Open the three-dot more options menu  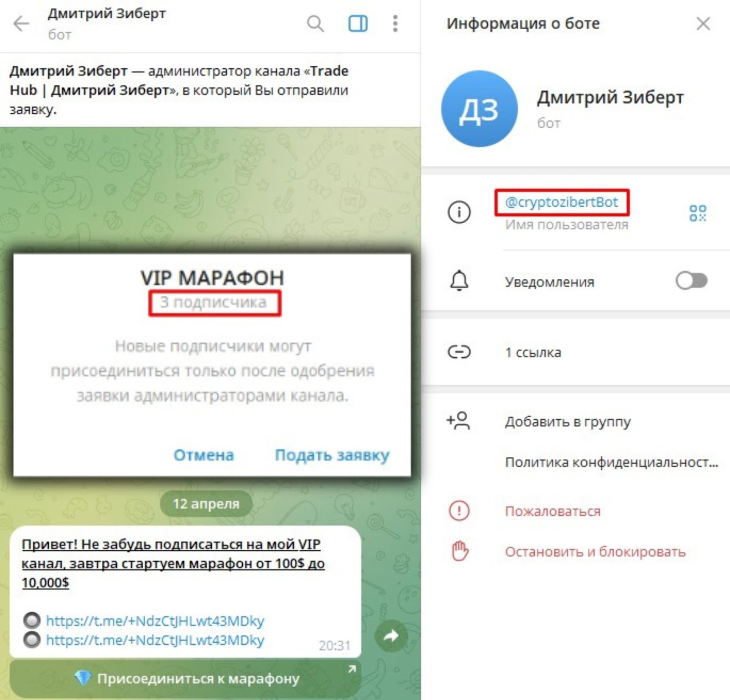395,23
